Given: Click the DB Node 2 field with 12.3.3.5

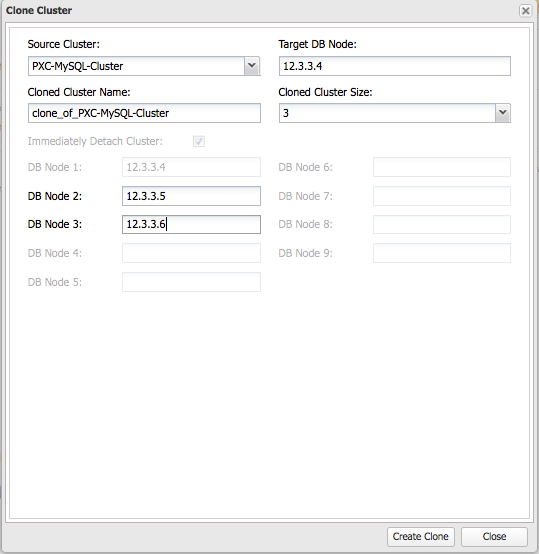Looking at the screenshot, I should [x=191, y=196].
